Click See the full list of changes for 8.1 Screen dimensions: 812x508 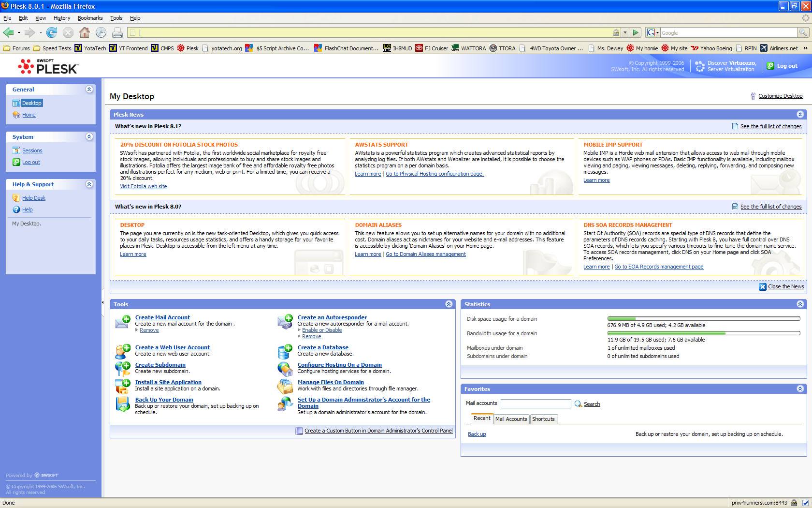point(771,126)
